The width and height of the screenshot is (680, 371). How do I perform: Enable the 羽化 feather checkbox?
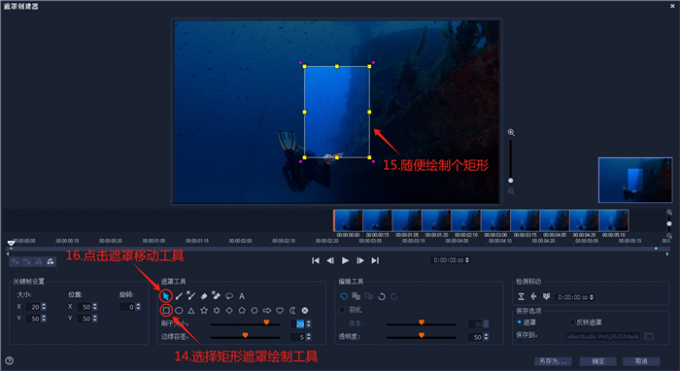pos(342,310)
